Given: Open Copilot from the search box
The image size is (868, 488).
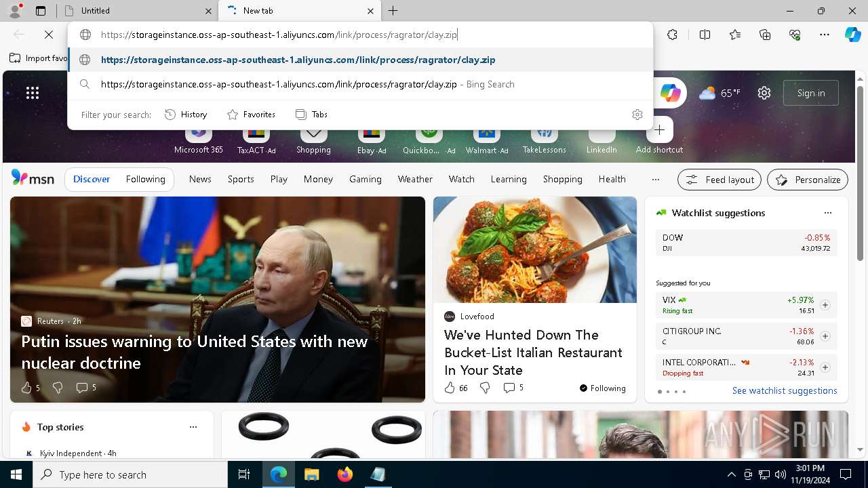Looking at the screenshot, I should coord(670,93).
